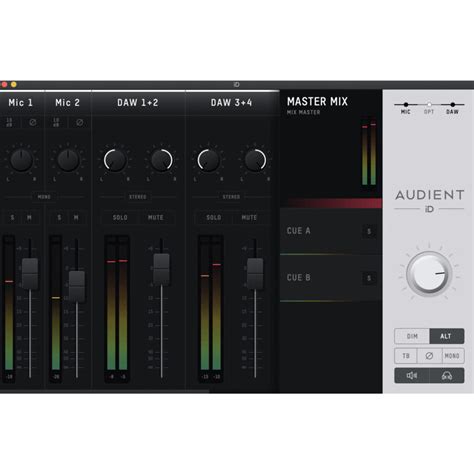Screen dimensions: 474x474
Task: Activate the TB talkback button
Action: tap(406, 356)
